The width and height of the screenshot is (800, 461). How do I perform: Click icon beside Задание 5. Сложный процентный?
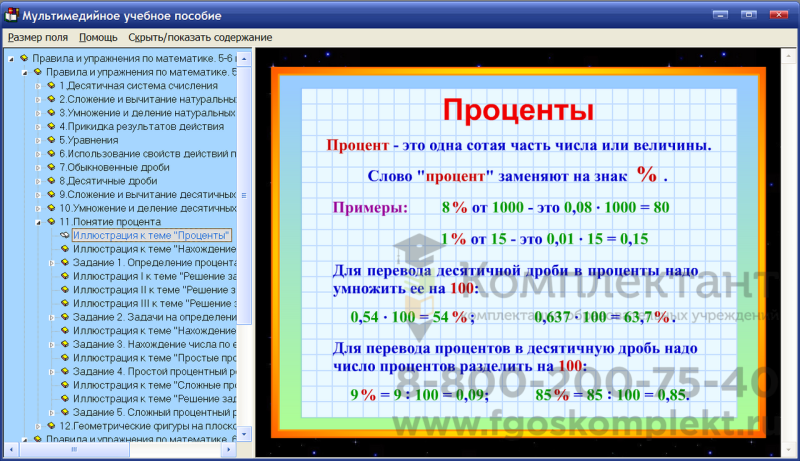(65, 412)
